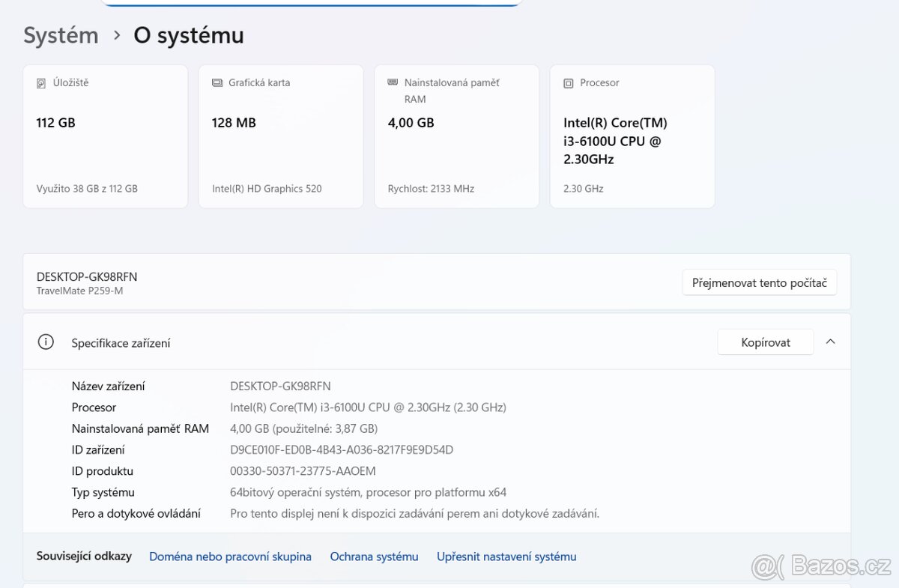Click the Grafická karta GPU icon
This screenshot has height=588, width=899.
coord(218,82)
